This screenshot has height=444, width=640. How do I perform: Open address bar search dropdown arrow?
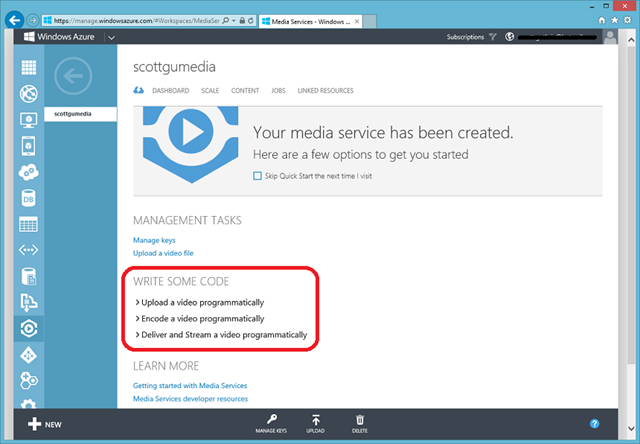point(233,20)
